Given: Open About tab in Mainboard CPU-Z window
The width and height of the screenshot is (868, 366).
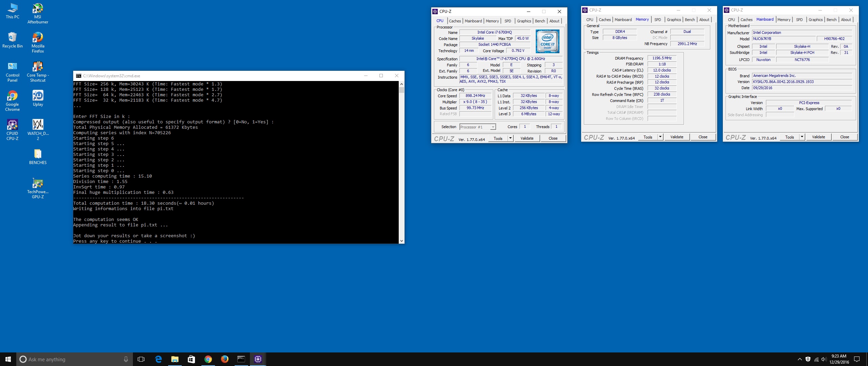Looking at the screenshot, I should tap(846, 20).
